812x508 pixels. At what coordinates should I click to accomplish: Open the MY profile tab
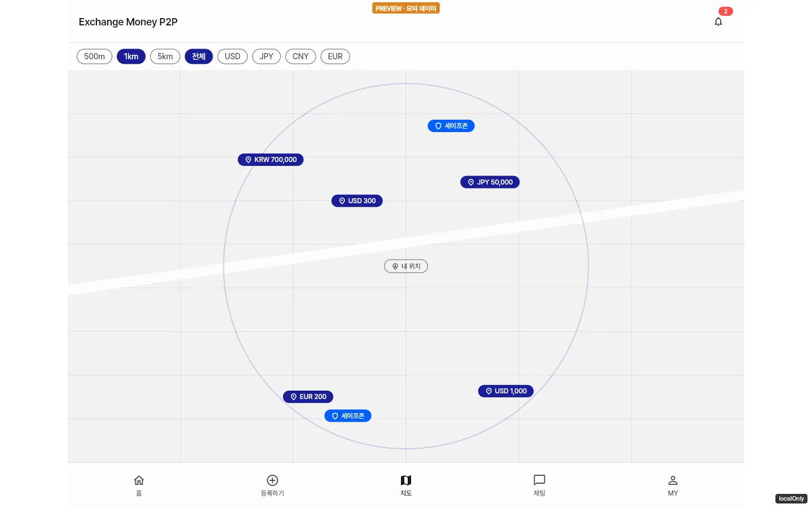673,485
